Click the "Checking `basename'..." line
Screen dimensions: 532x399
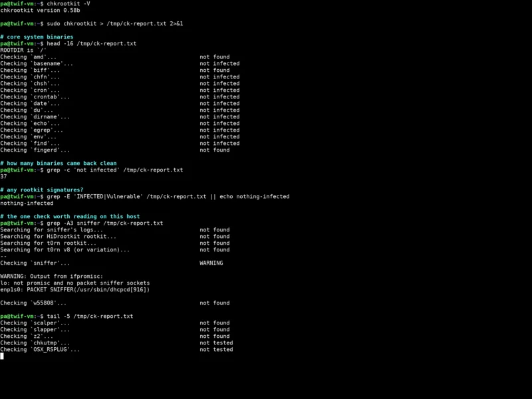tap(37, 64)
